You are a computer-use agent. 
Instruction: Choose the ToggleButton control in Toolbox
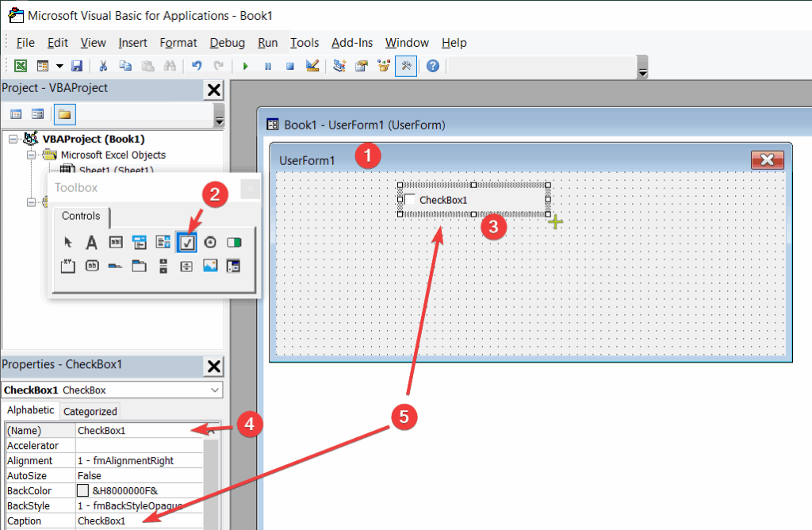click(x=234, y=242)
